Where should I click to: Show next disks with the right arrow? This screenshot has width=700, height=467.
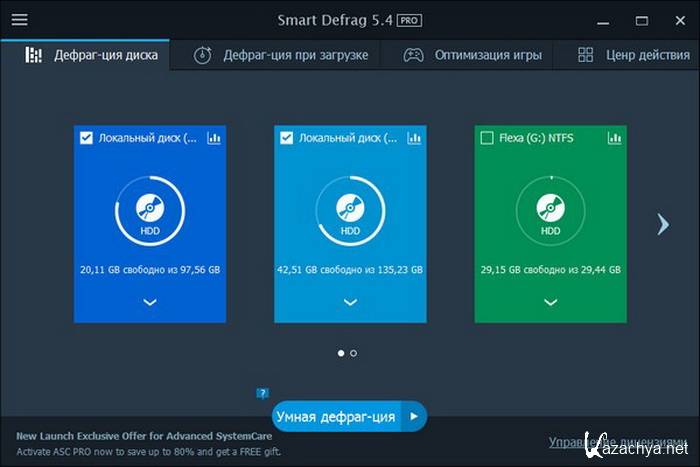click(x=662, y=224)
